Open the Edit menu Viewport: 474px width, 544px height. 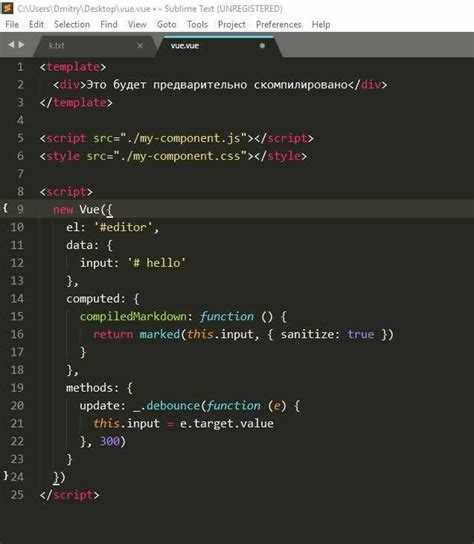click(36, 25)
